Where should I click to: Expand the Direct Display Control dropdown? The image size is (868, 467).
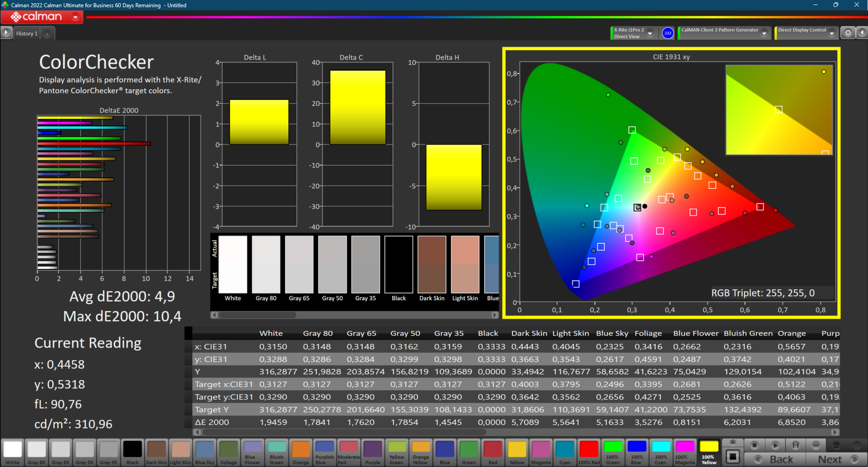pos(831,33)
